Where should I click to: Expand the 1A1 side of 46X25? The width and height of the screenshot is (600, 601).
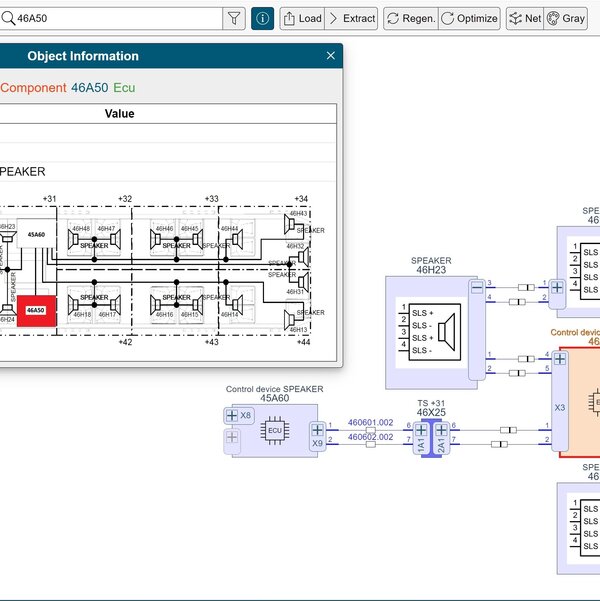422,430
